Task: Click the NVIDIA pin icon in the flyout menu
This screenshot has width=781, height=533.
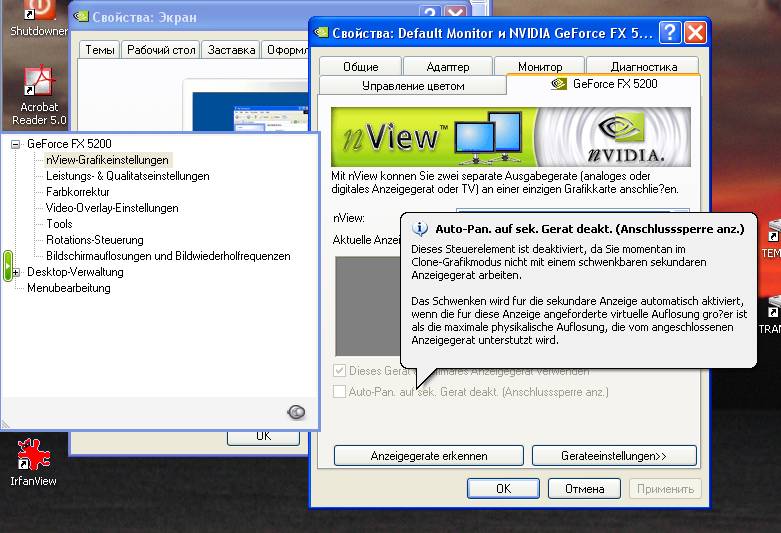Action: 296,412
